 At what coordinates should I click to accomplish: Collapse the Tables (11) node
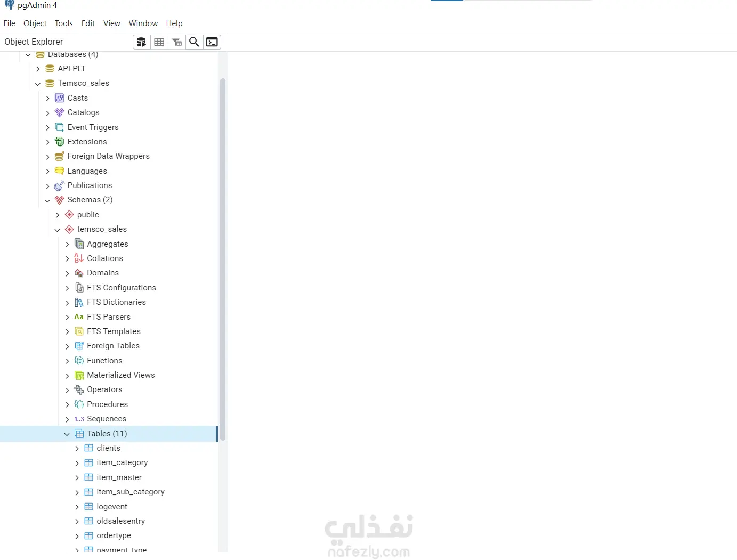click(67, 434)
